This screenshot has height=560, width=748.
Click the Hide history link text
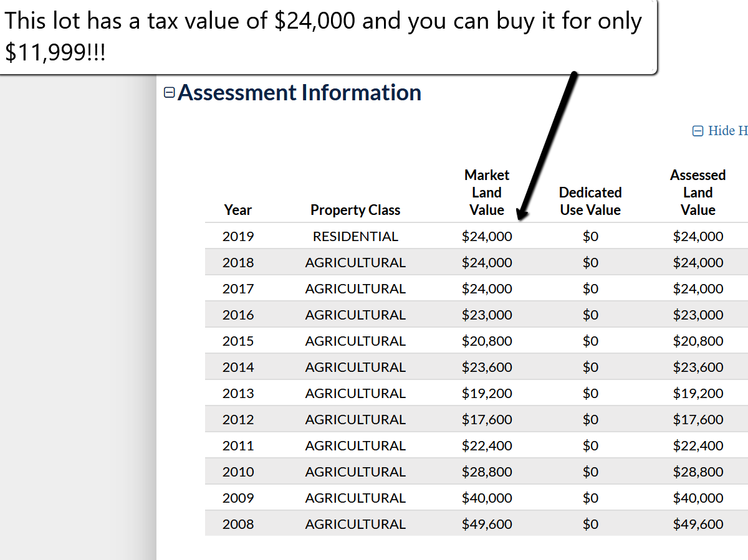(x=727, y=131)
